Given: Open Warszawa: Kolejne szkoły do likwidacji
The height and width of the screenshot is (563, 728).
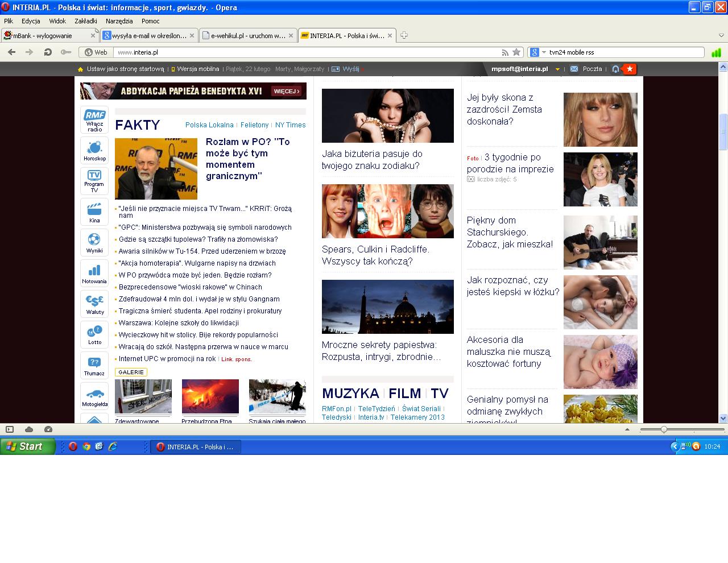Looking at the screenshot, I should point(179,322).
